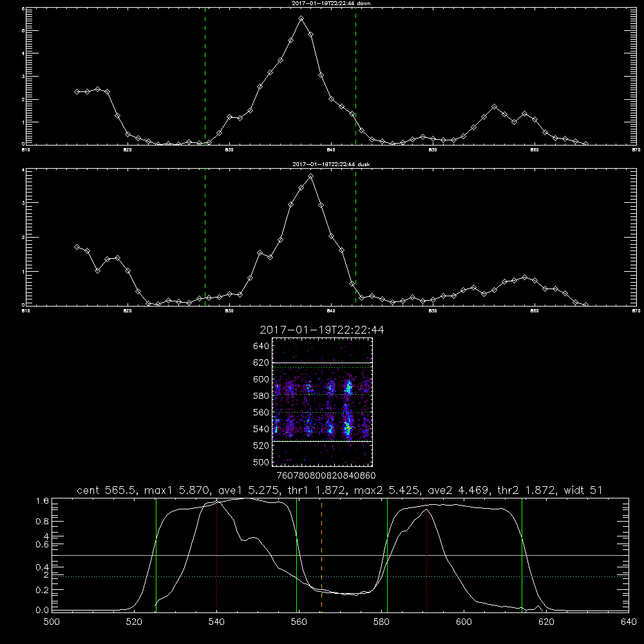Click the timestamp title above the spectral image
This screenshot has width=644, height=644.
point(322,330)
